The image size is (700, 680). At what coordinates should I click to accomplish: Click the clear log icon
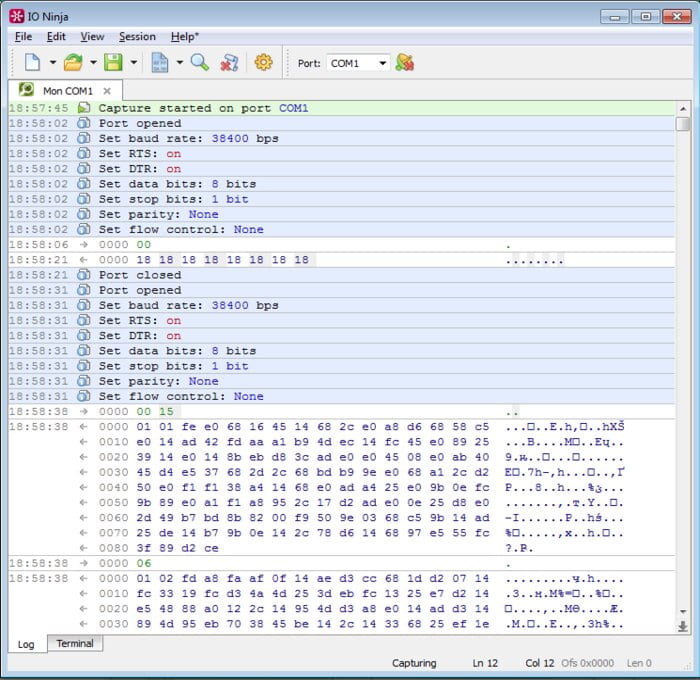229,63
